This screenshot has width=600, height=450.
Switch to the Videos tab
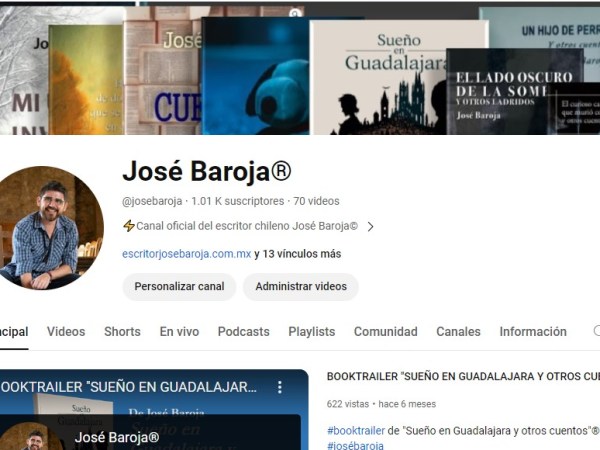(x=66, y=331)
